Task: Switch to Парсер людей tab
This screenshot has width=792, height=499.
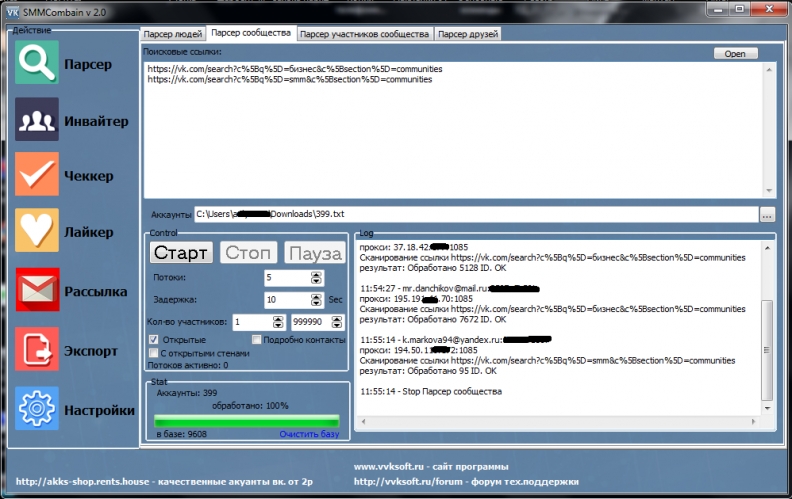Action: 173,34
